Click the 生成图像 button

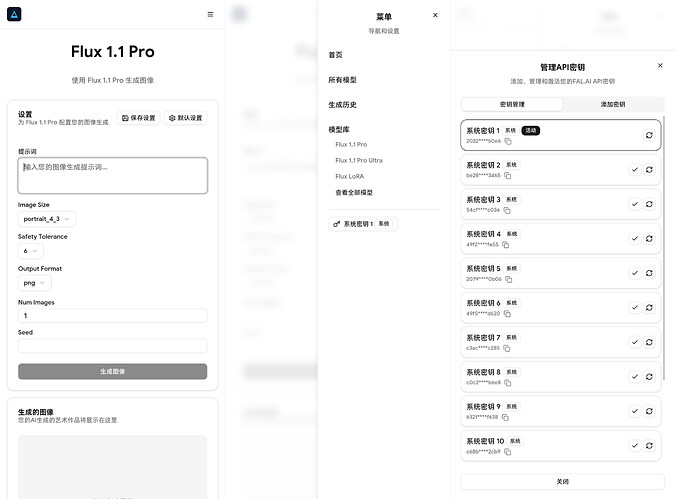point(112,372)
